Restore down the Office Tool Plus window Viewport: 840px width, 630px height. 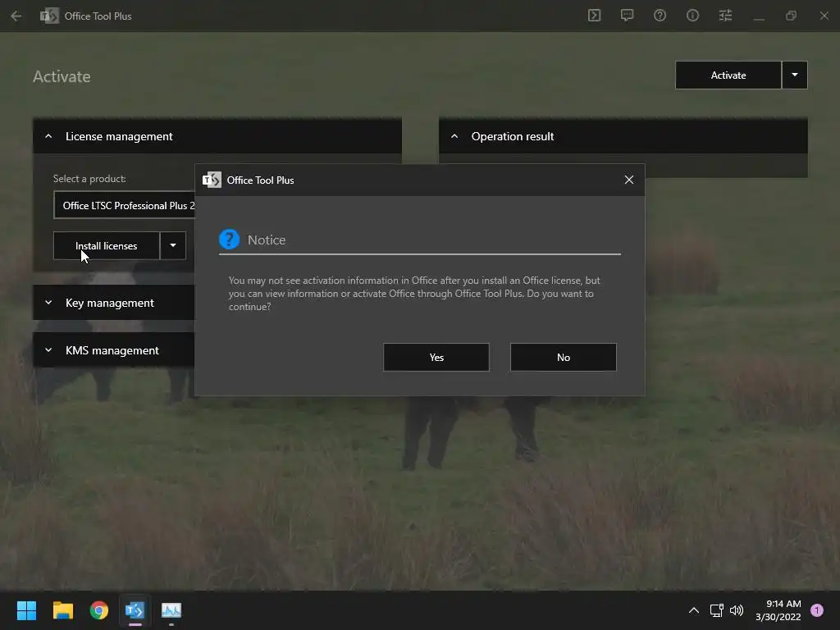point(792,16)
